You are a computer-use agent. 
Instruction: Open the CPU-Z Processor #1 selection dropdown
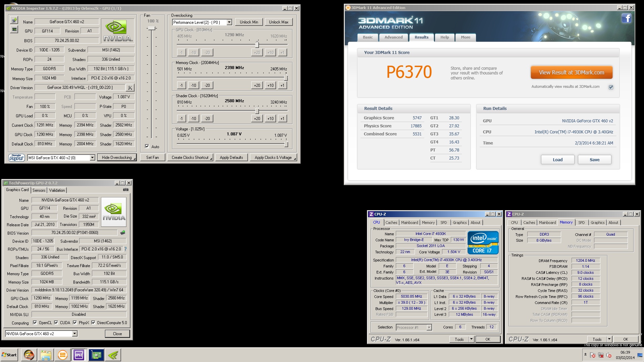pos(429,327)
